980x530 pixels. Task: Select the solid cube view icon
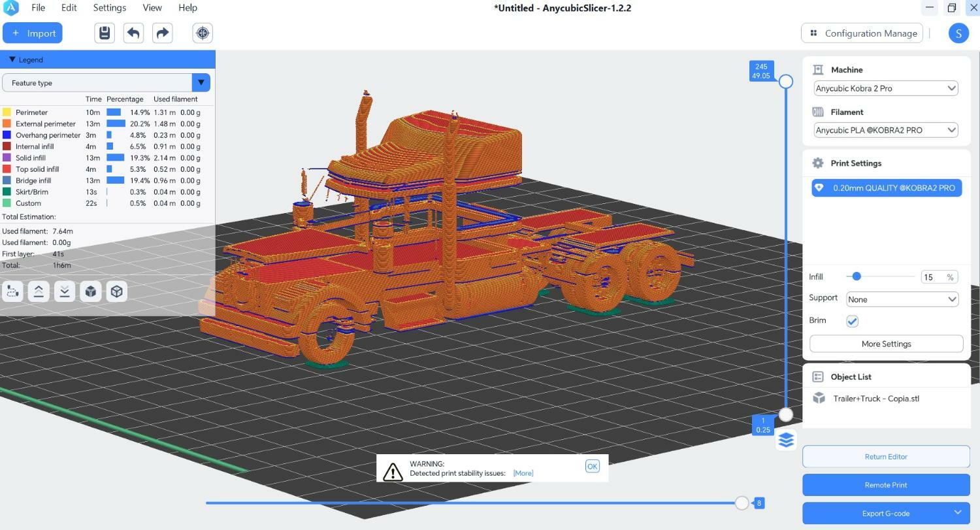click(91, 291)
